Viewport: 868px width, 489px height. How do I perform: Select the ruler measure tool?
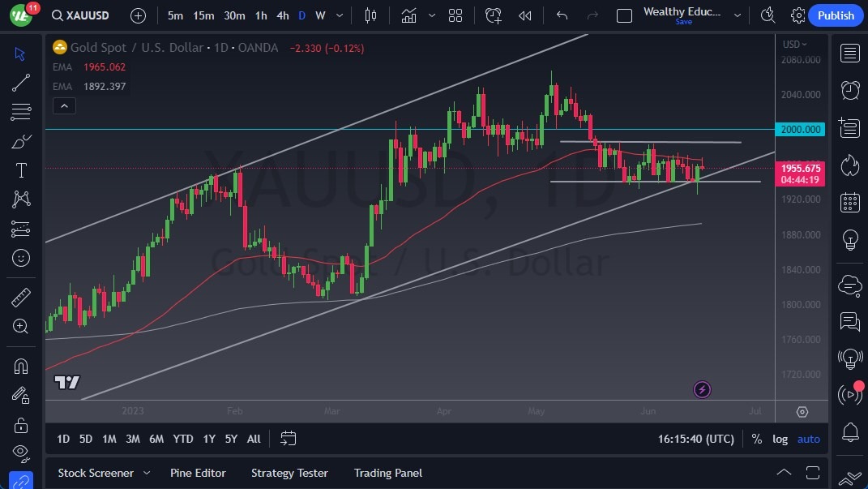[20, 298]
